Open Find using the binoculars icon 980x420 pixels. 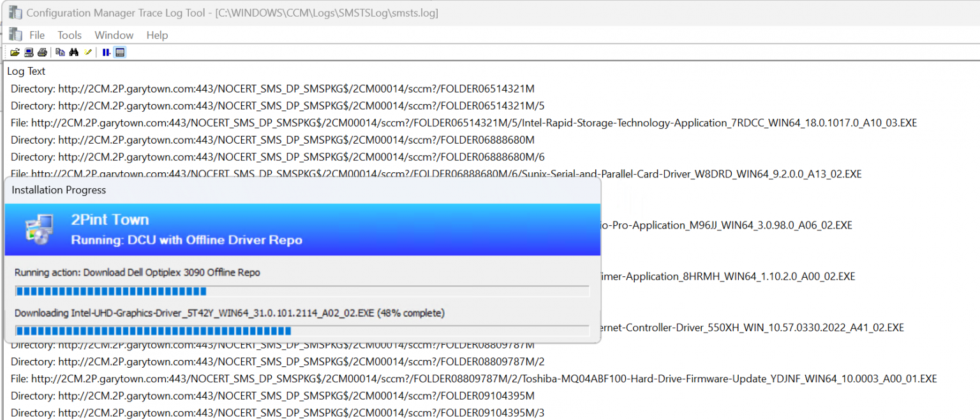pos(74,52)
